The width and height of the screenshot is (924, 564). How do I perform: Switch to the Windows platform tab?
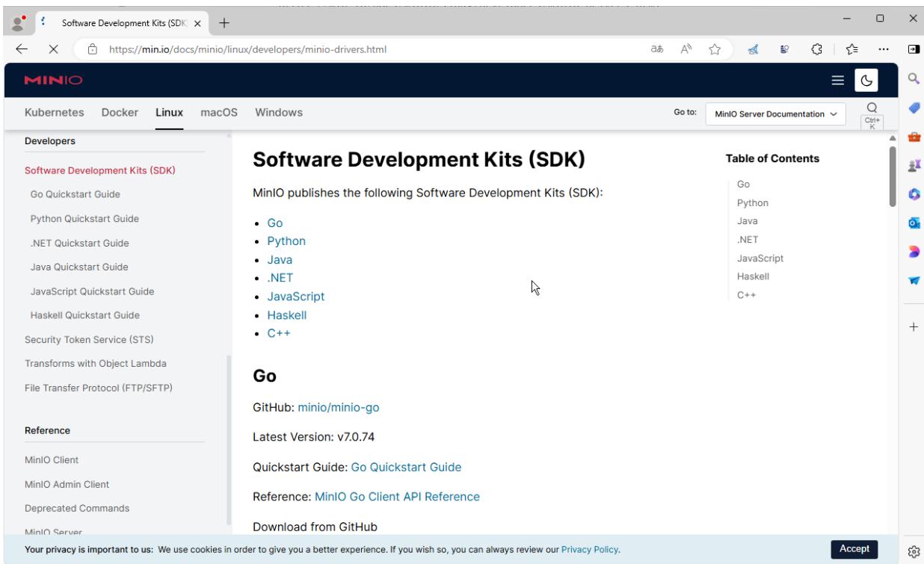tap(279, 113)
